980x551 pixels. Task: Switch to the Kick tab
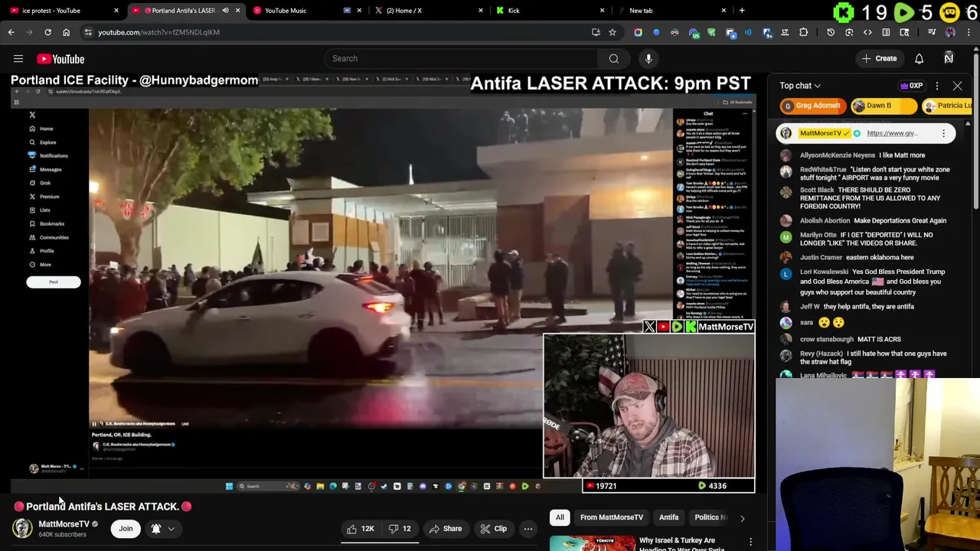click(x=550, y=11)
